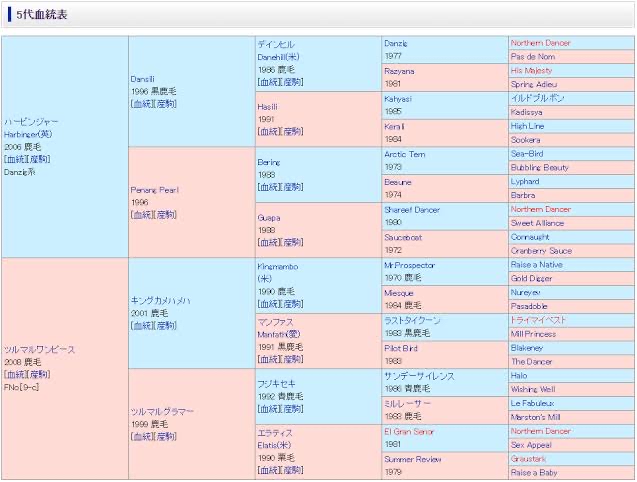This screenshot has width=637, height=482.
Task: Open the Kingmambo horse link
Action: click(x=277, y=267)
